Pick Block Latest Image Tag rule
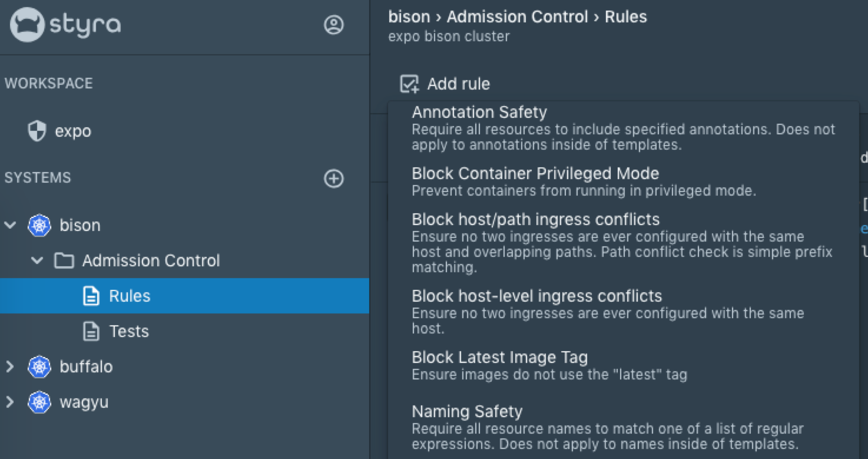The width and height of the screenshot is (868, 459). coord(499,357)
